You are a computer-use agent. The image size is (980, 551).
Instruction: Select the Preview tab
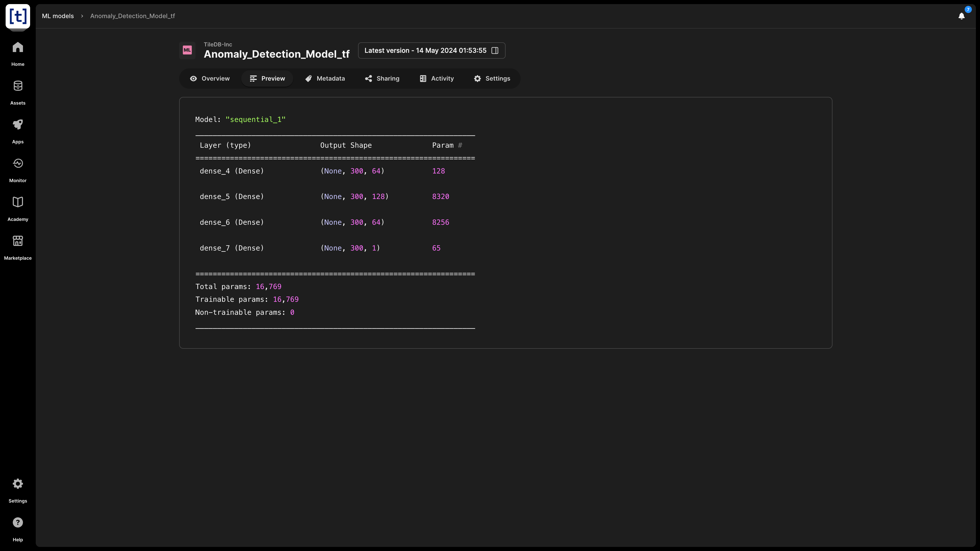[267, 79]
